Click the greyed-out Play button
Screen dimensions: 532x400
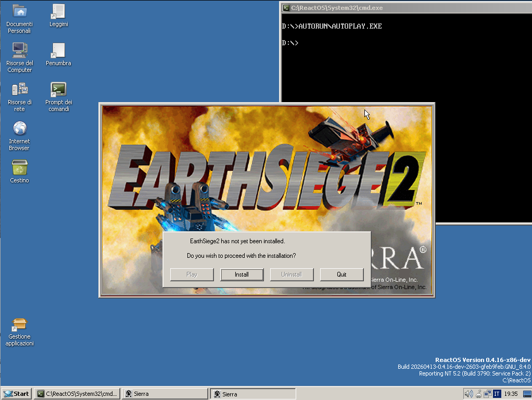[192, 274]
